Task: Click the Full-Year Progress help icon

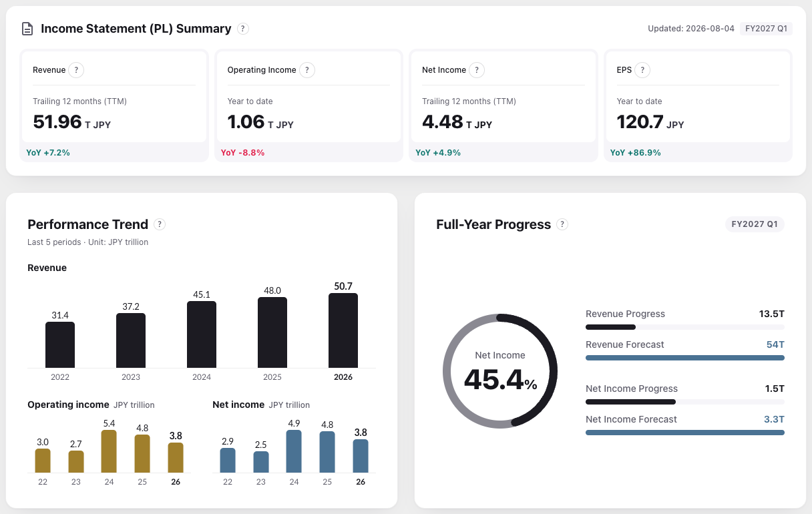Action: click(x=562, y=224)
